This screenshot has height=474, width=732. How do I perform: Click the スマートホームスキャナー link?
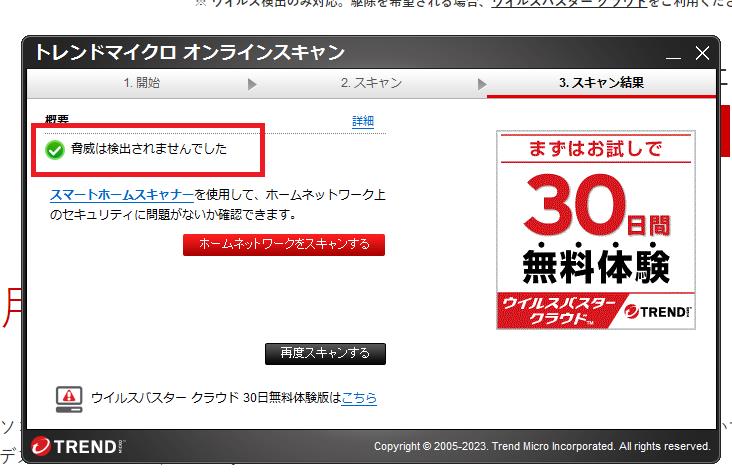122,195
